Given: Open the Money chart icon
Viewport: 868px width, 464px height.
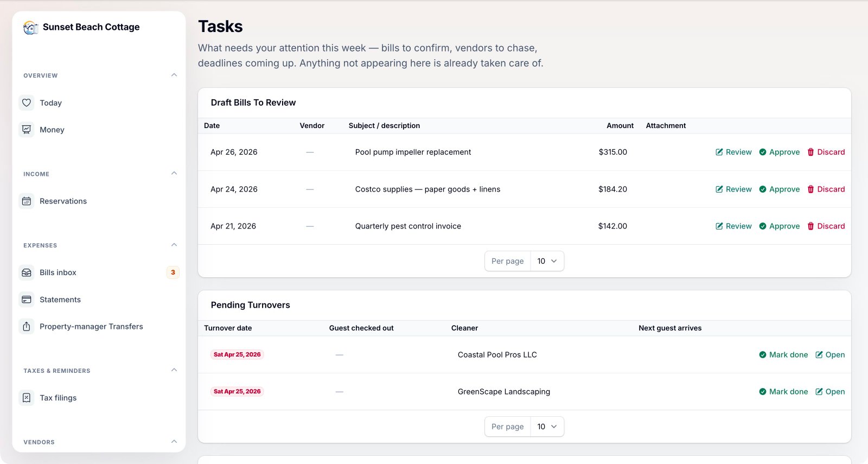Looking at the screenshot, I should click(x=27, y=130).
